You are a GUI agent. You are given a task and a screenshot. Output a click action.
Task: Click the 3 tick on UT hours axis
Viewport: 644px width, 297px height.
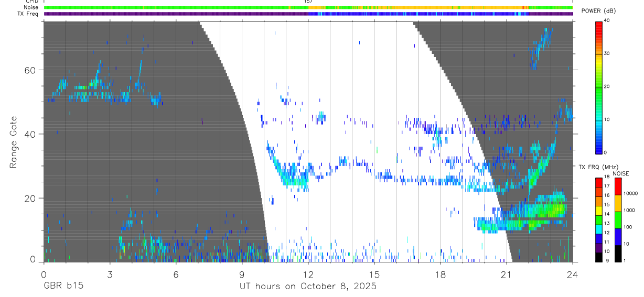pos(110,273)
